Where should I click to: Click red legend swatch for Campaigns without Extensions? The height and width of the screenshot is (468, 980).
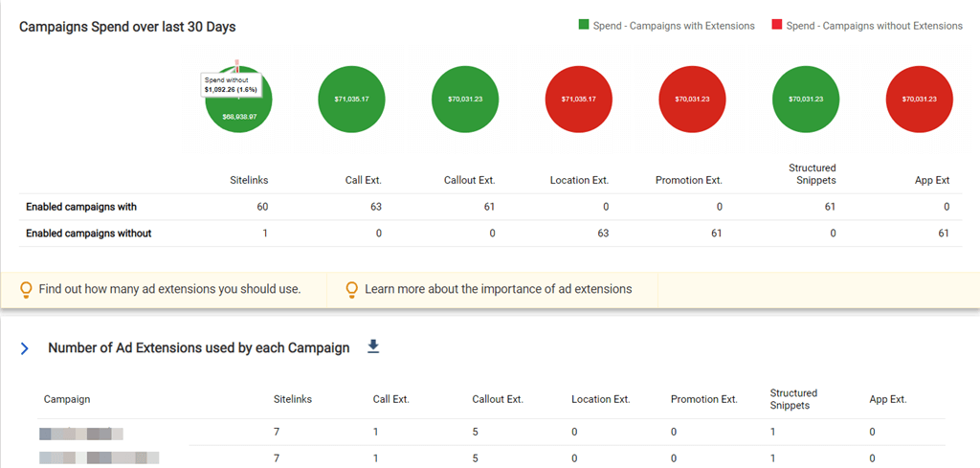tap(776, 26)
